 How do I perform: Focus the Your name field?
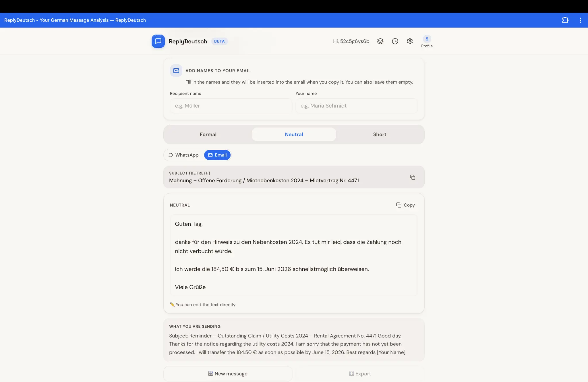(356, 106)
